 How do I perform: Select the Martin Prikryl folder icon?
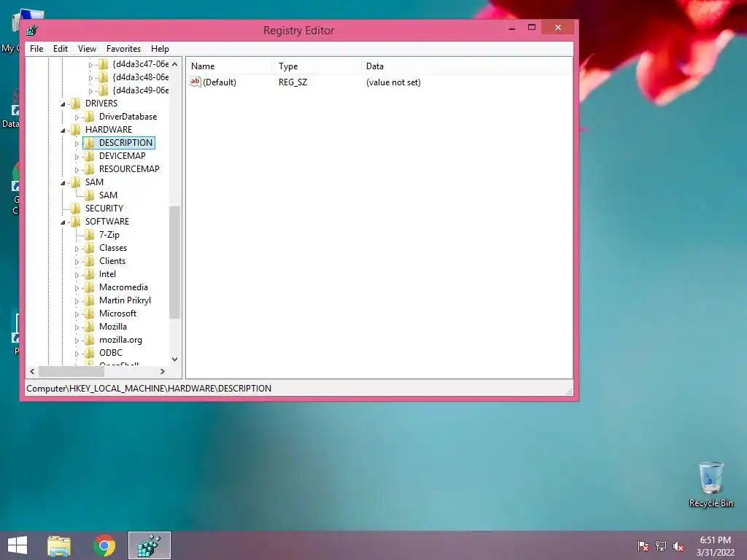89,300
